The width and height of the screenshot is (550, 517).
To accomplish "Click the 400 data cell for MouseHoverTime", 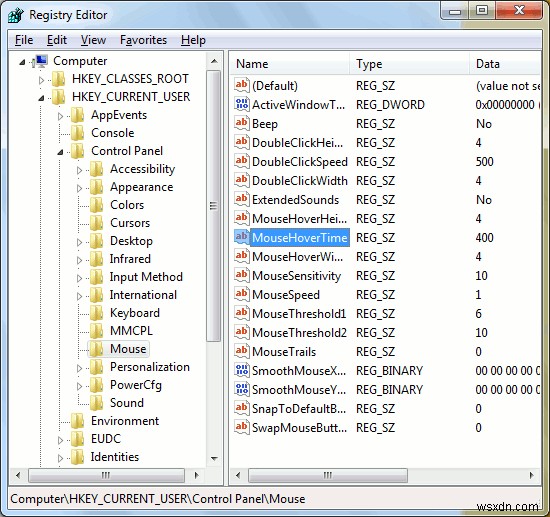I will 484,238.
